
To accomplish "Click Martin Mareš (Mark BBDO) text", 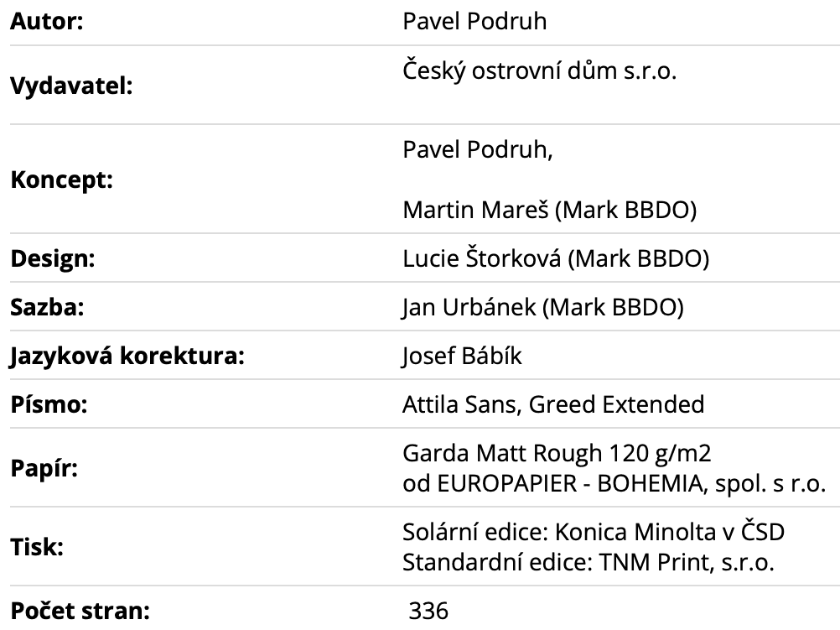I will [x=550, y=211].
